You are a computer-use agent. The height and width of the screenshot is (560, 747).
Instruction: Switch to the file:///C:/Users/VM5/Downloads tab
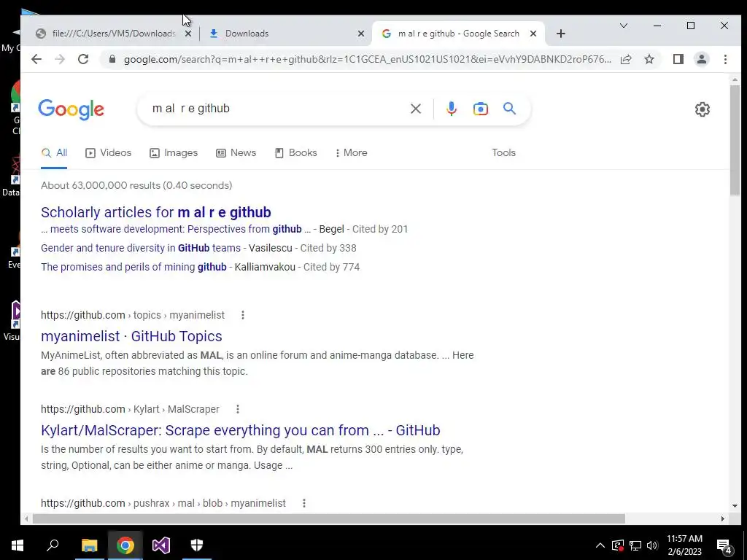pos(113,34)
